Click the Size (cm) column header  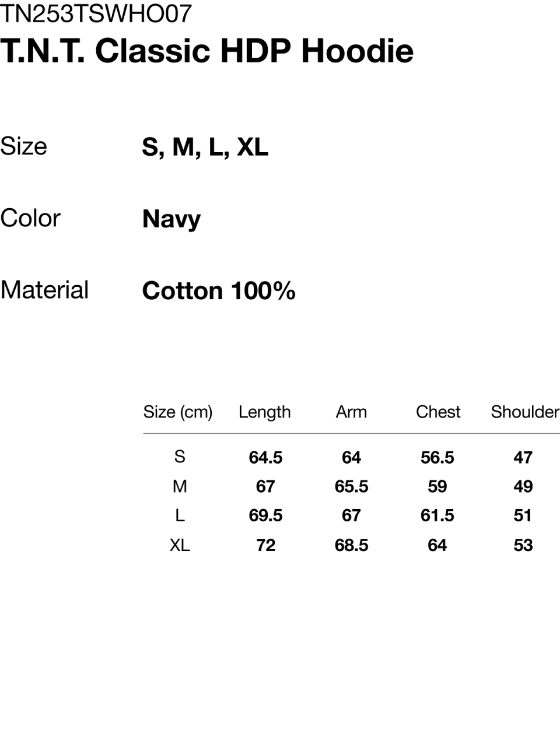pyautogui.click(x=178, y=412)
